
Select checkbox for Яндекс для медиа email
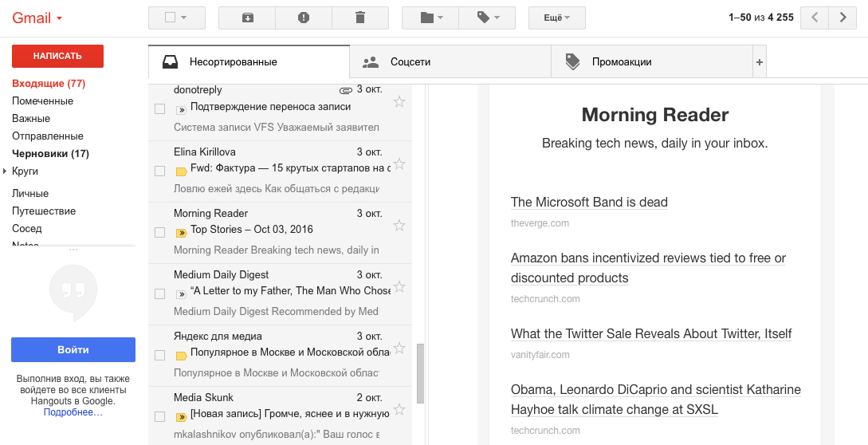pos(160,355)
